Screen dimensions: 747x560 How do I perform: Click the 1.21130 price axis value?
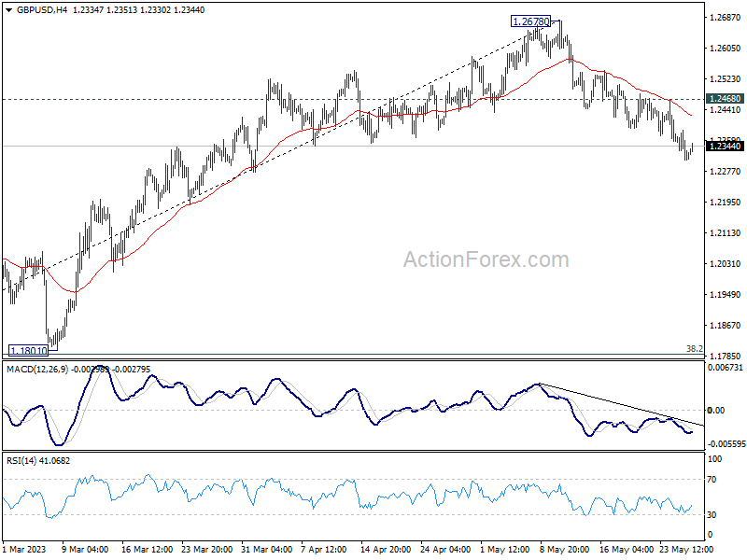pyautogui.click(x=726, y=233)
